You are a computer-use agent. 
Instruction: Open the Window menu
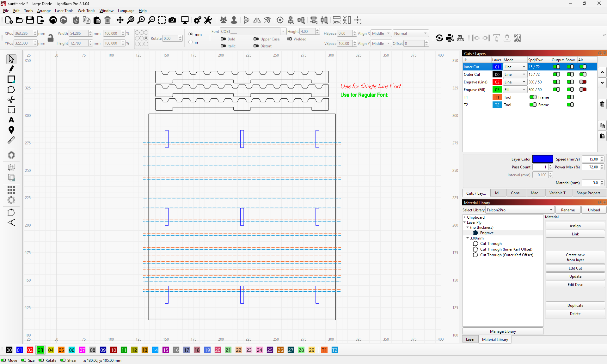tap(107, 11)
